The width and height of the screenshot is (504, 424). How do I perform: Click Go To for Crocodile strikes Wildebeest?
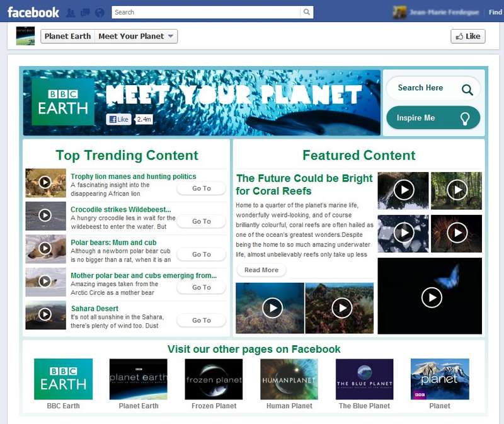click(x=202, y=222)
